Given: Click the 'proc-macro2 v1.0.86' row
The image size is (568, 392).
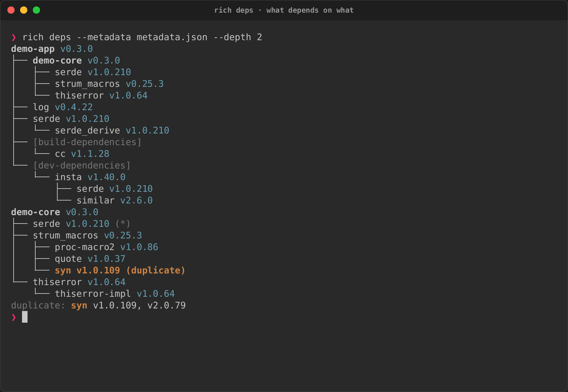Looking at the screenshot, I should click(107, 247).
